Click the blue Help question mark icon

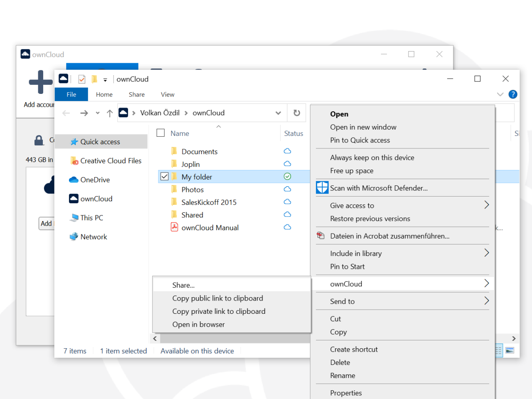[513, 94]
